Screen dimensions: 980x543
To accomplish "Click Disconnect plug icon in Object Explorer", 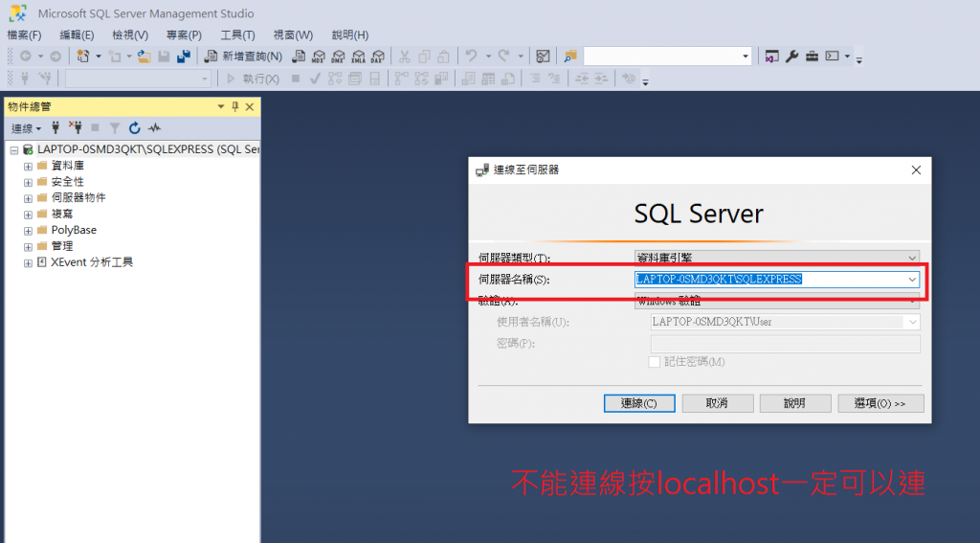I will 75,127.
